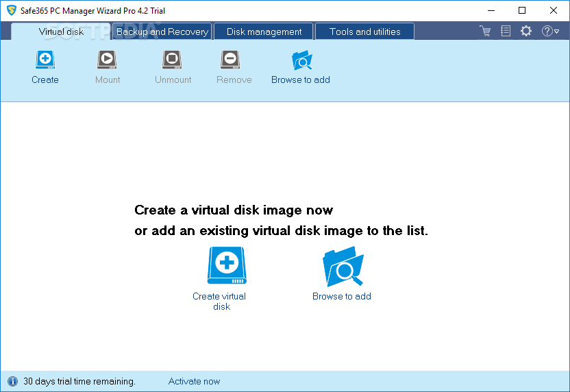The height and width of the screenshot is (392, 570).
Task: Click the 30 days trial time remaining text
Action: point(79,381)
